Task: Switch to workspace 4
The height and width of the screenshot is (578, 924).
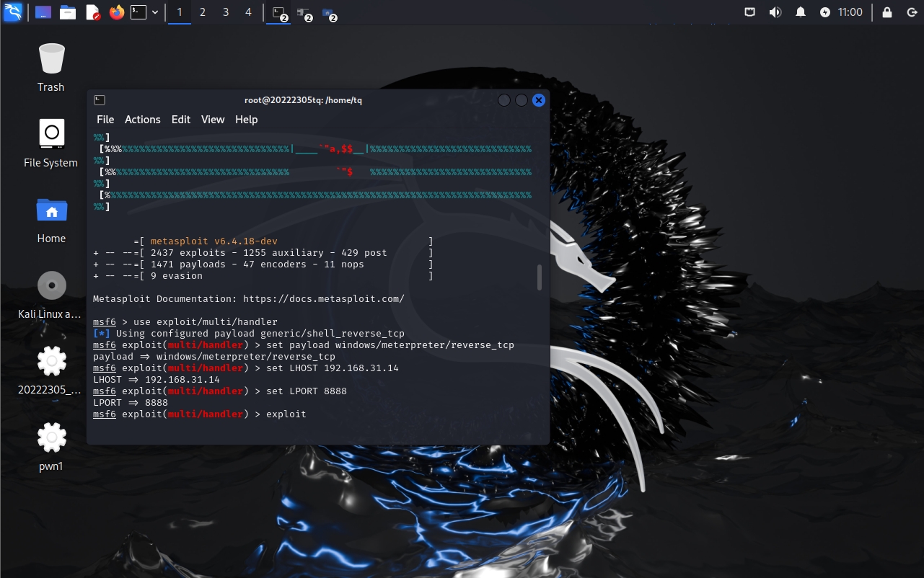Action: click(x=249, y=12)
